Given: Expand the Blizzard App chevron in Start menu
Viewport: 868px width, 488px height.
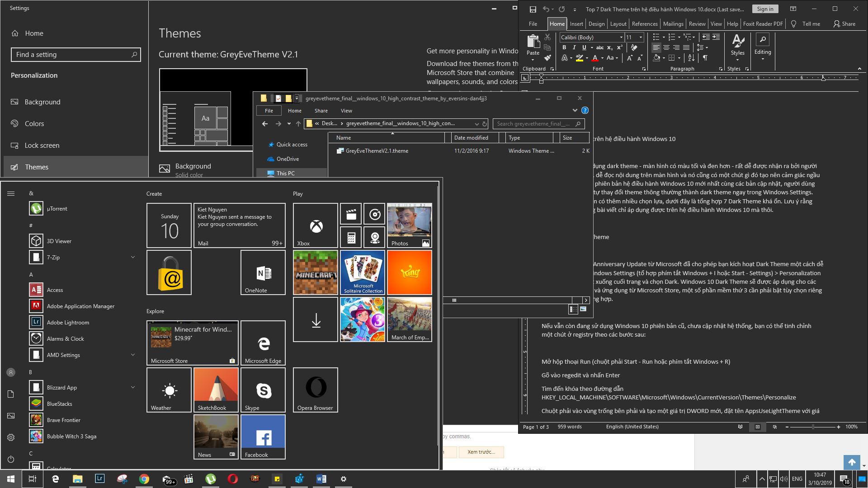Looking at the screenshot, I should coord(133,387).
